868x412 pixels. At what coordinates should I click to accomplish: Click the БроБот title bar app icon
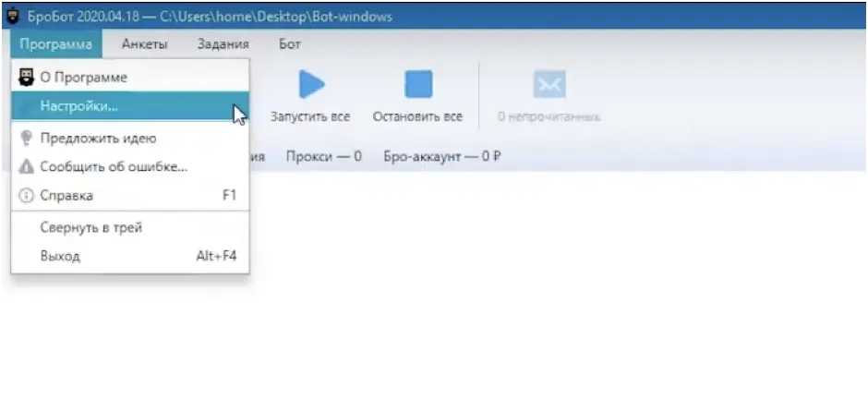[x=13, y=16]
